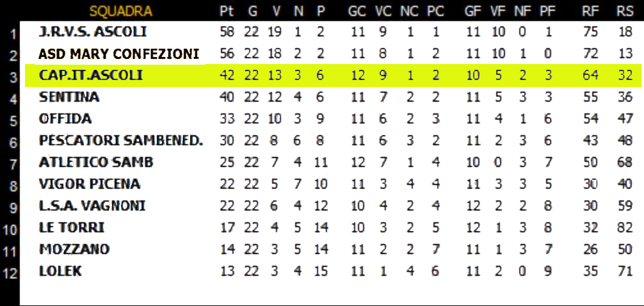Image resolution: width=644 pixels, height=306 pixels.
Task: Select highlighted CAP.IT.ASCOLI row
Action: click(x=333, y=76)
